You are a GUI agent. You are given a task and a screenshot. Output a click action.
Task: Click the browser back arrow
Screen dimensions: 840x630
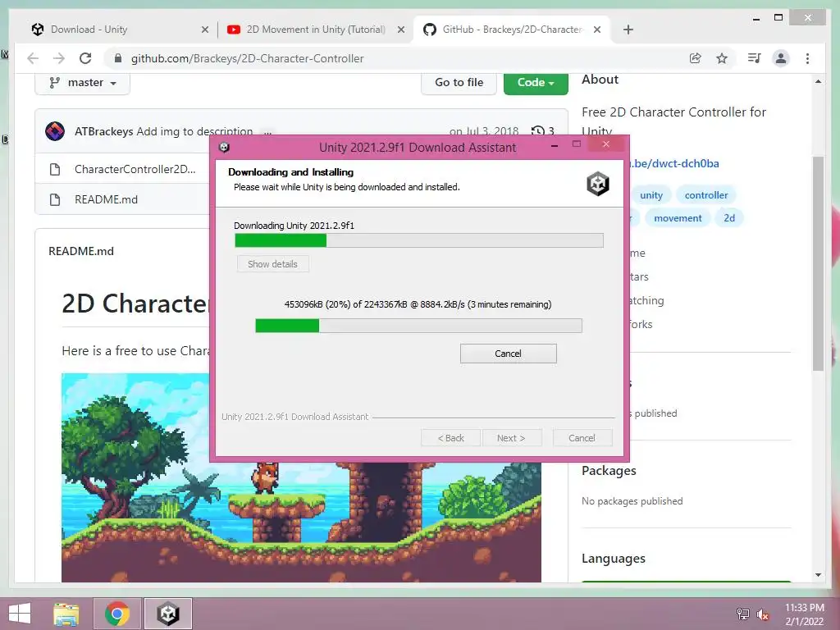click(33, 58)
